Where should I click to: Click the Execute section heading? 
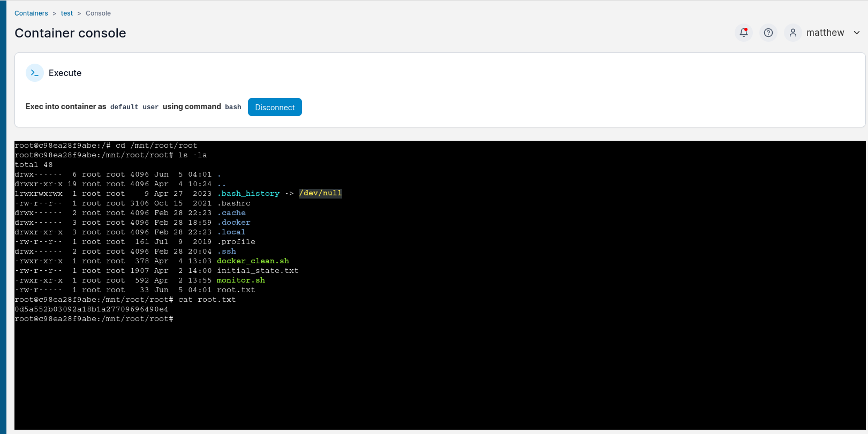pyautogui.click(x=65, y=73)
